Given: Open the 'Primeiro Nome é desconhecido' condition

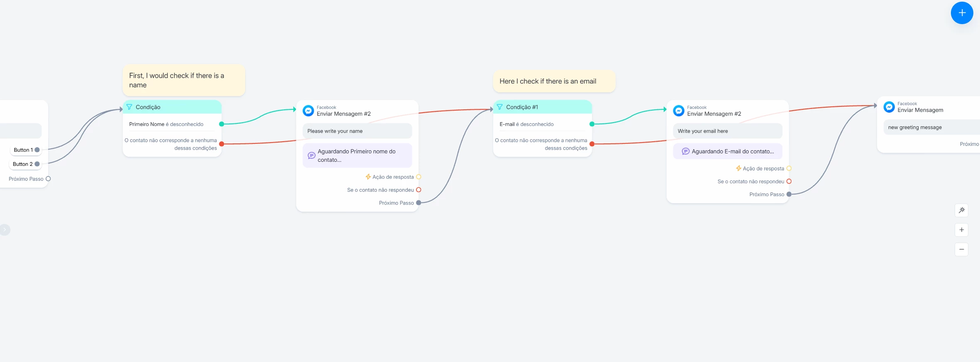Looking at the screenshot, I should 166,124.
